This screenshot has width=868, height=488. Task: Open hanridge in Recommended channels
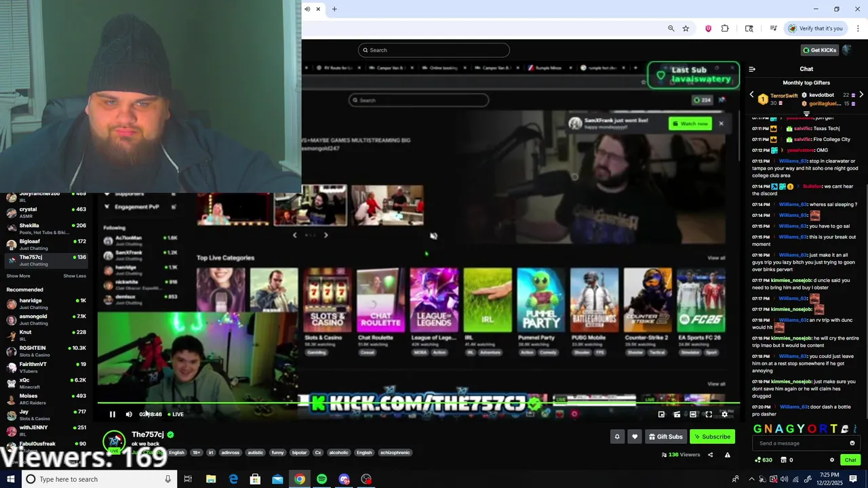coord(46,304)
